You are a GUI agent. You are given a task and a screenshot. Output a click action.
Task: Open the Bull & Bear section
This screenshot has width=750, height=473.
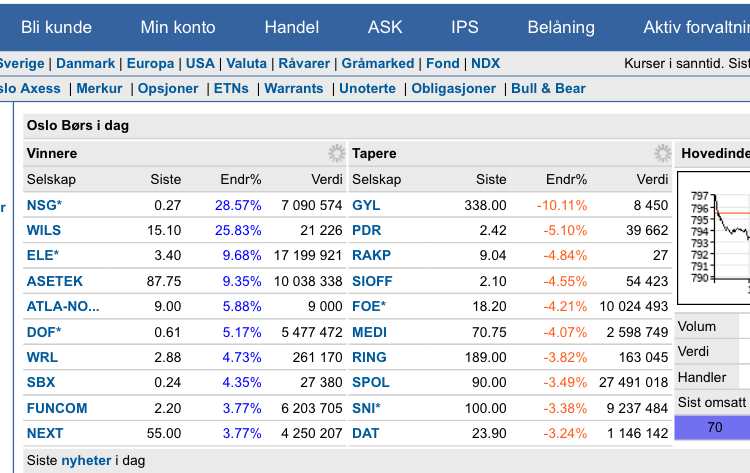pos(548,88)
